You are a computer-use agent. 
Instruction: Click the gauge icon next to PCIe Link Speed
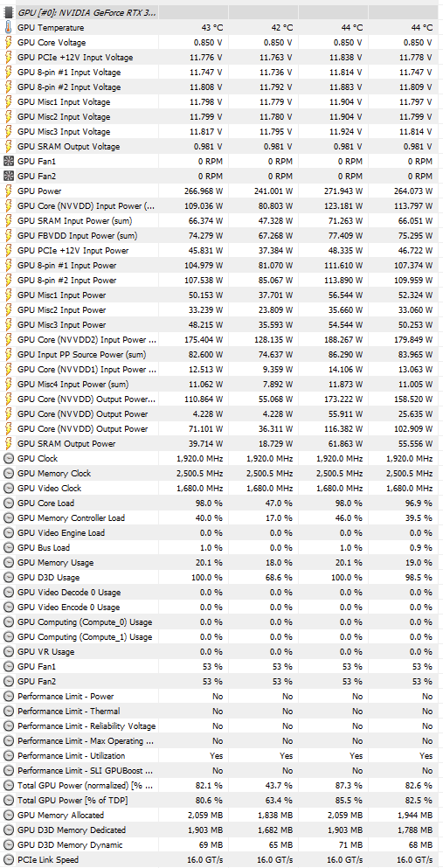(x=8, y=860)
